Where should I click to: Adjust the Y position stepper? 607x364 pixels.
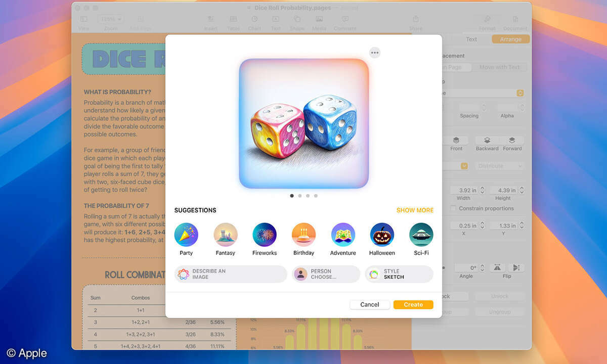(x=522, y=226)
